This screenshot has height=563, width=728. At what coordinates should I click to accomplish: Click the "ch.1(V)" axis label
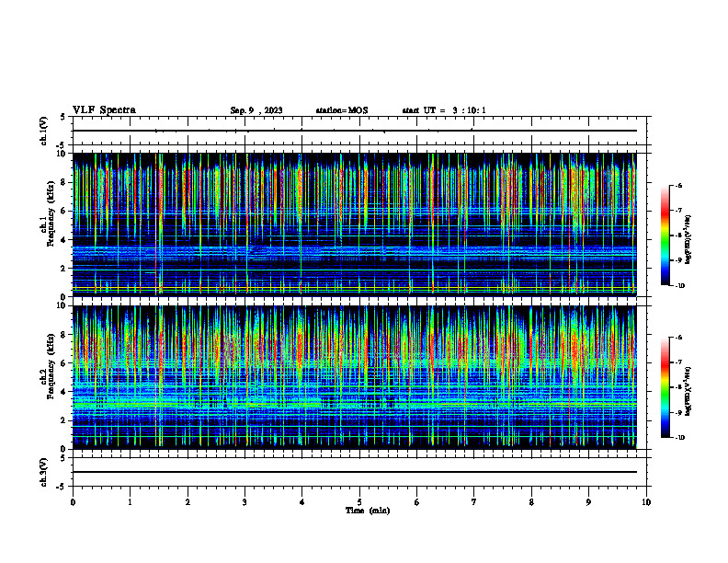[43, 131]
